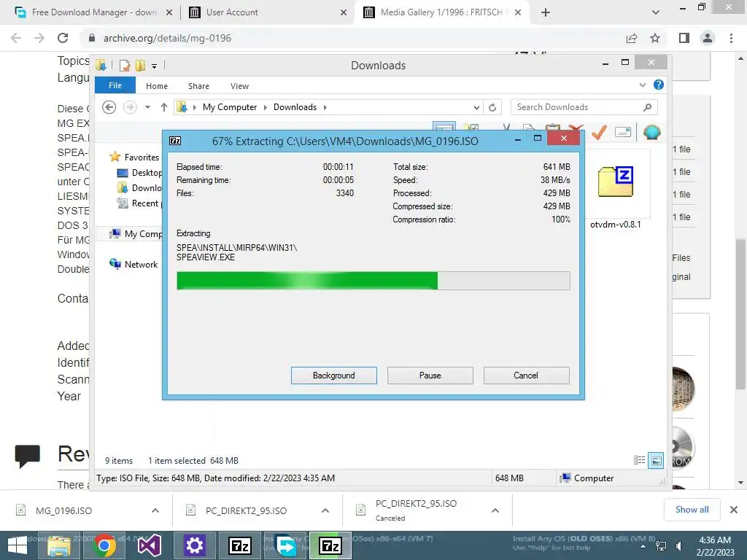Click the envelope properties toolbar icon

tap(623, 131)
